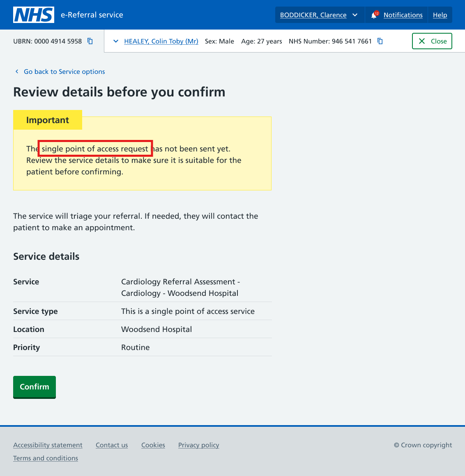Close the referral with the Close button
This screenshot has height=476, width=465.
tap(432, 41)
